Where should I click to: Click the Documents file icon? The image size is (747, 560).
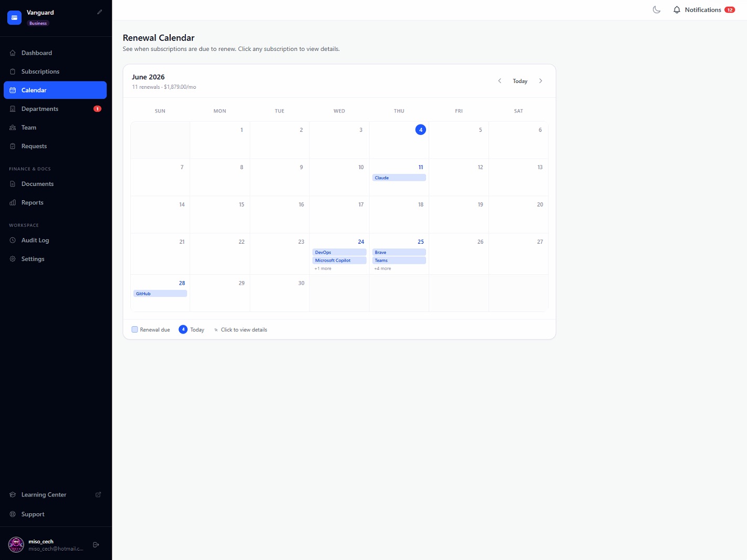coord(13,184)
